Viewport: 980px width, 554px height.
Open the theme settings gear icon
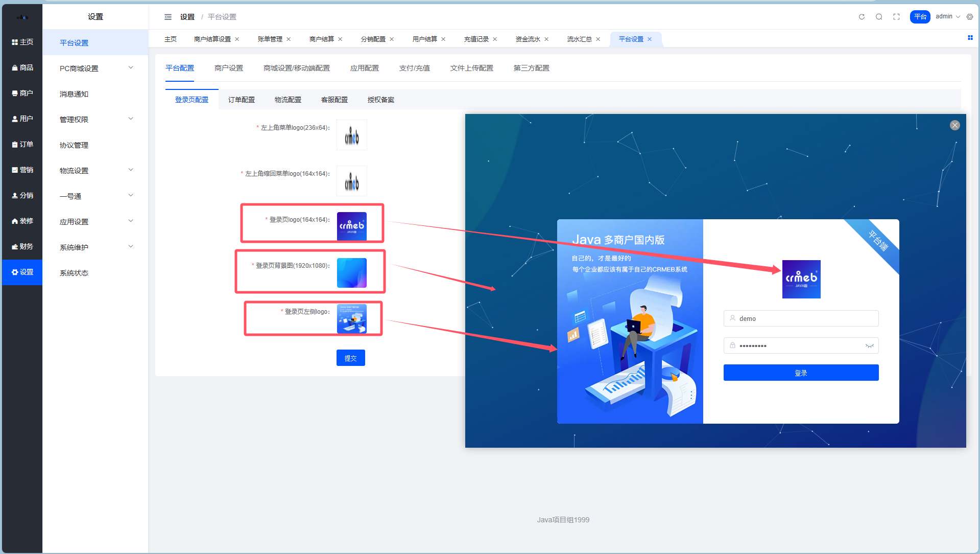click(x=970, y=17)
